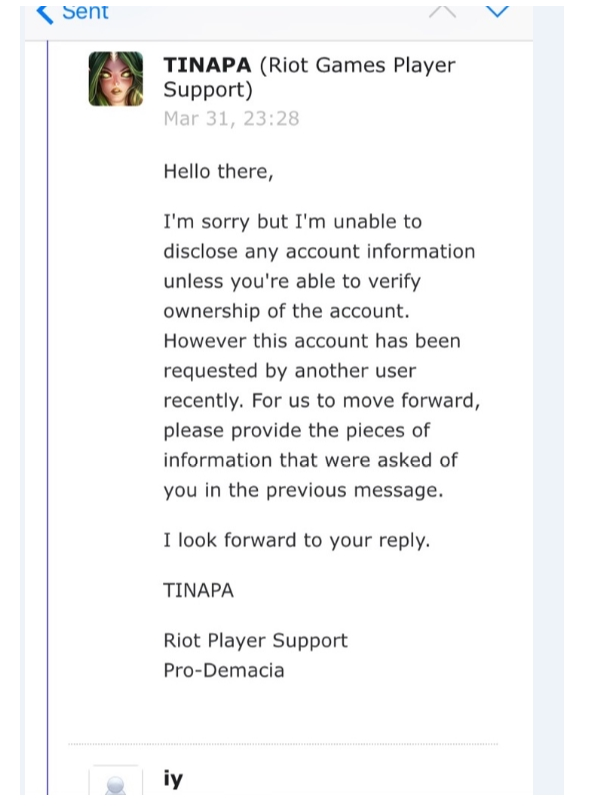Tap the back chevron beside Sent
The height and width of the screenshot is (807, 598).
(45, 13)
